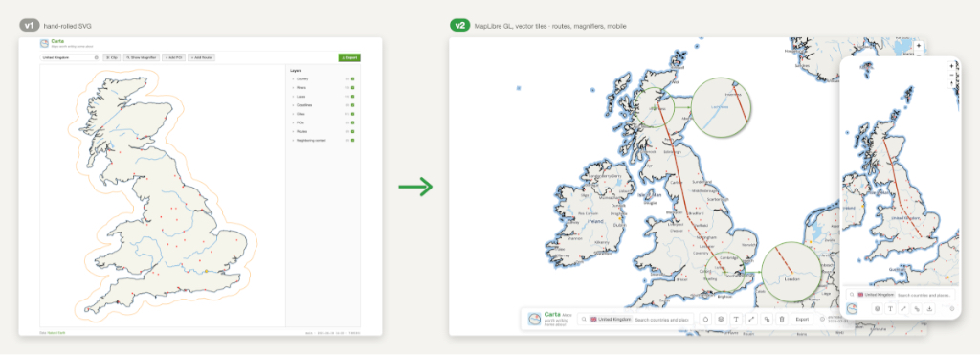Toggle the Country layer checkbox

(x=352, y=78)
